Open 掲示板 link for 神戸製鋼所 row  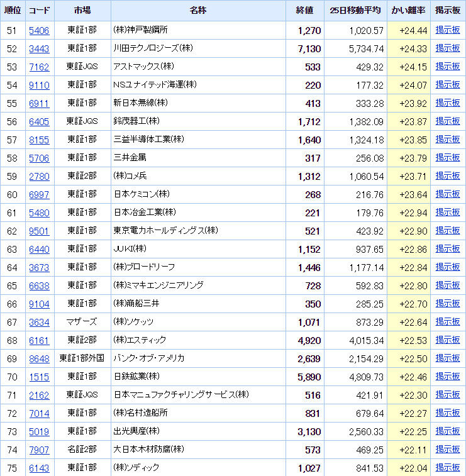(x=448, y=30)
